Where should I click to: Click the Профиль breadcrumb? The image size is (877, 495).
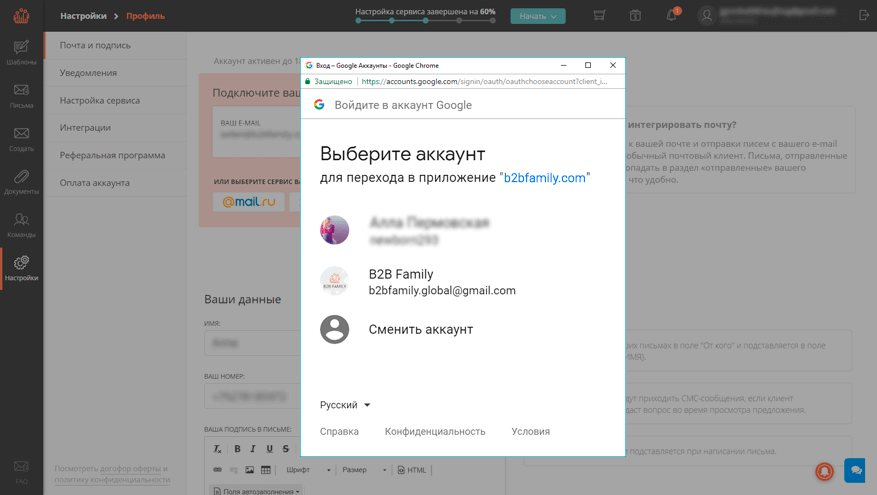145,16
